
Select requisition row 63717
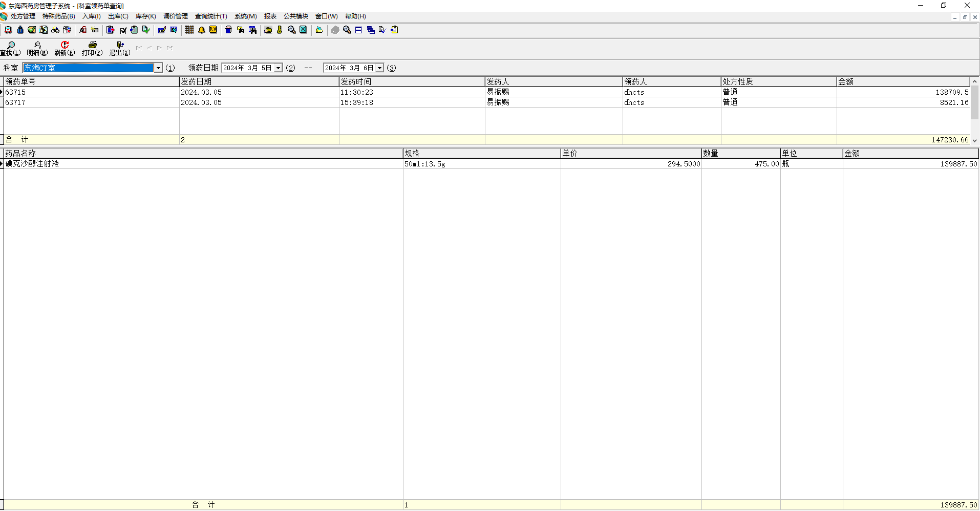(x=486, y=102)
